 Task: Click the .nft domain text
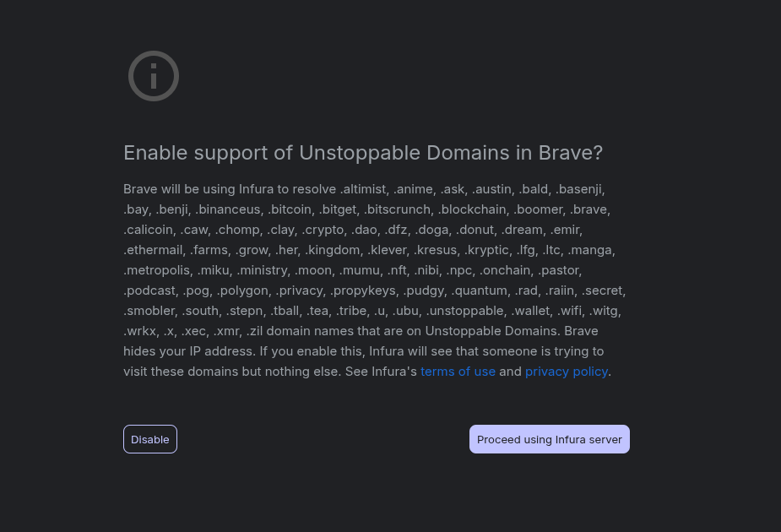pos(396,270)
